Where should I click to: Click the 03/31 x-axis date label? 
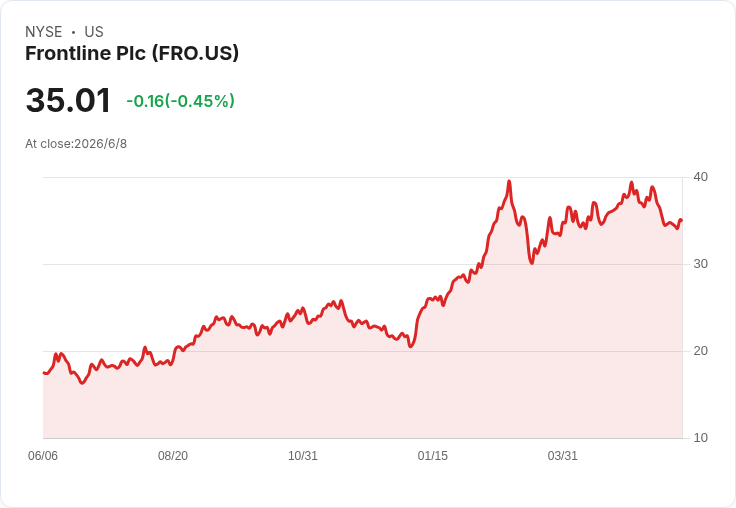(562, 456)
